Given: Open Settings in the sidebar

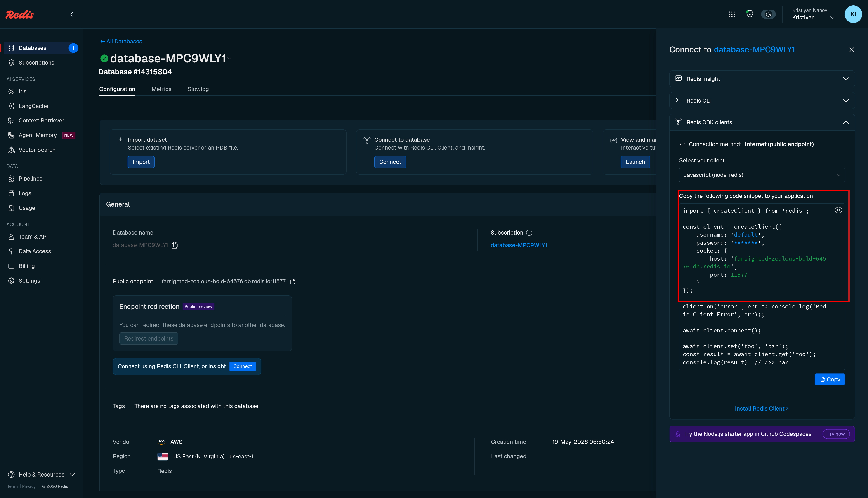Looking at the screenshot, I should [x=29, y=281].
